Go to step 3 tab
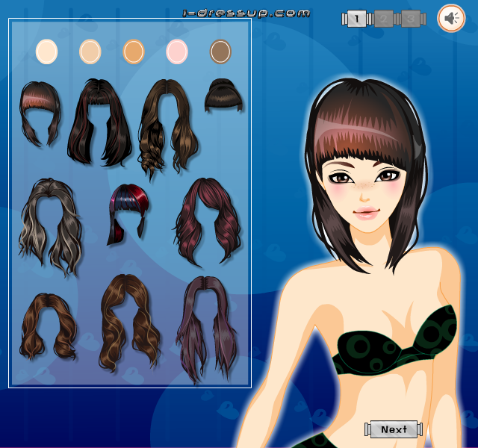 [411, 19]
